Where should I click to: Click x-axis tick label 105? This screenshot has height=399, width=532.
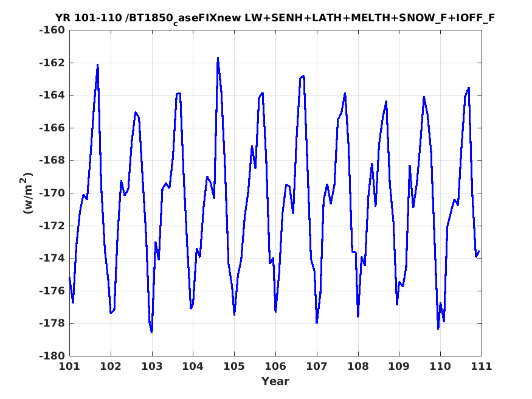click(x=234, y=366)
